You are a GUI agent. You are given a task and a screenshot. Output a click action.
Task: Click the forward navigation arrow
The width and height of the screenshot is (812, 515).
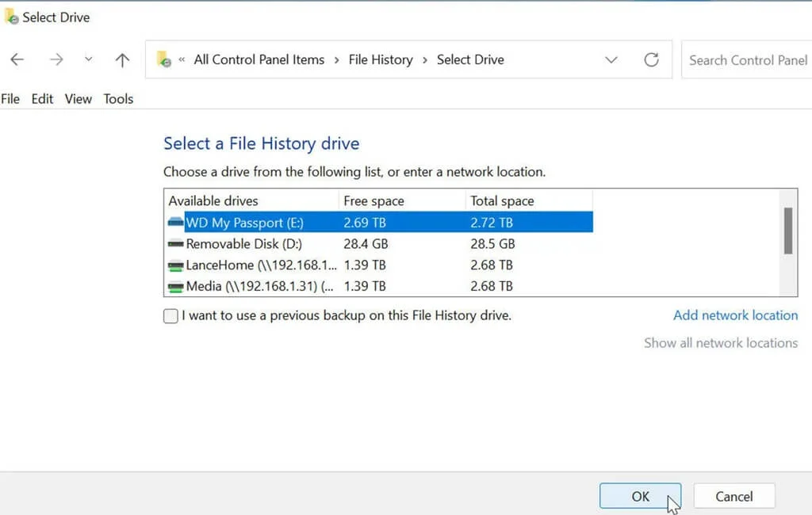click(56, 59)
